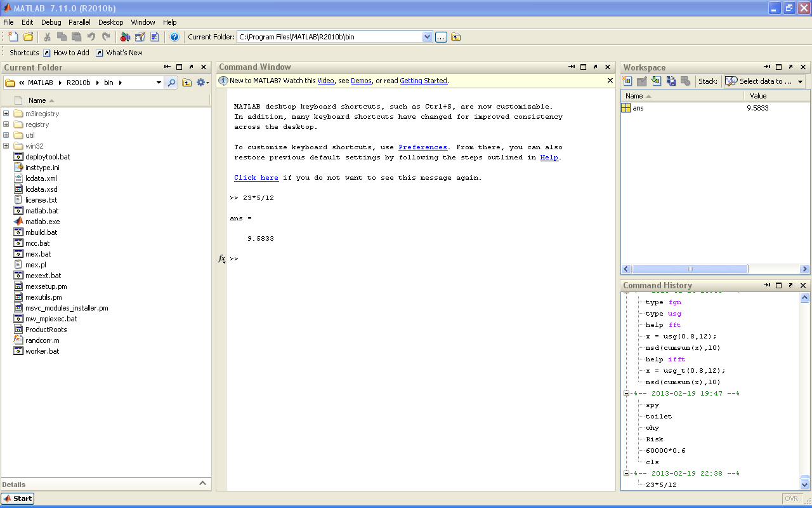Create a new script with New file icon
The image size is (812, 508).
click(13, 37)
